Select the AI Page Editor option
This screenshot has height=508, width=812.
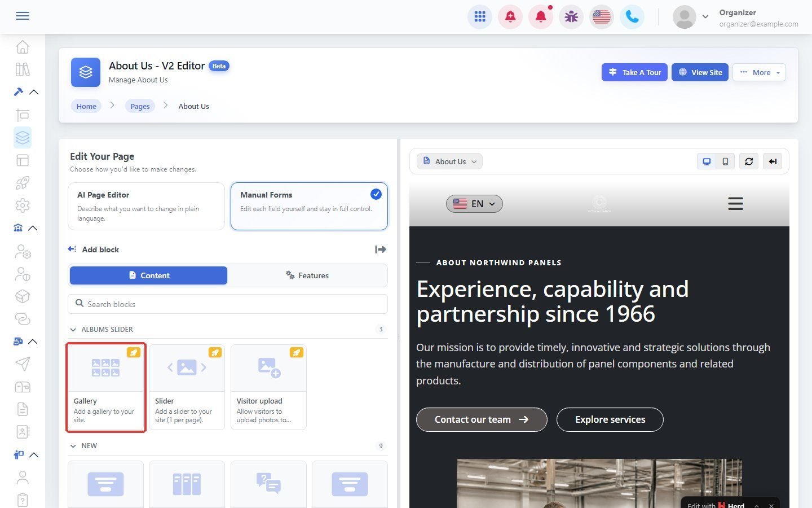pyautogui.click(x=146, y=206)
